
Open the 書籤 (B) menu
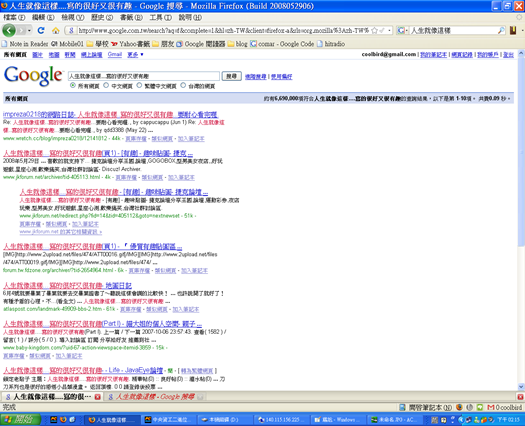click(131, 17)
